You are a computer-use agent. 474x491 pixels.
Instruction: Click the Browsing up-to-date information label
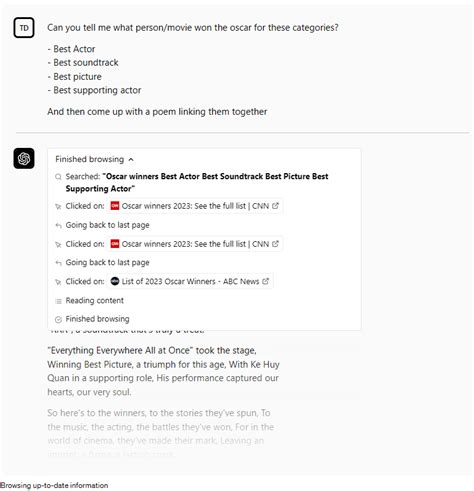(x=54, y=485)
